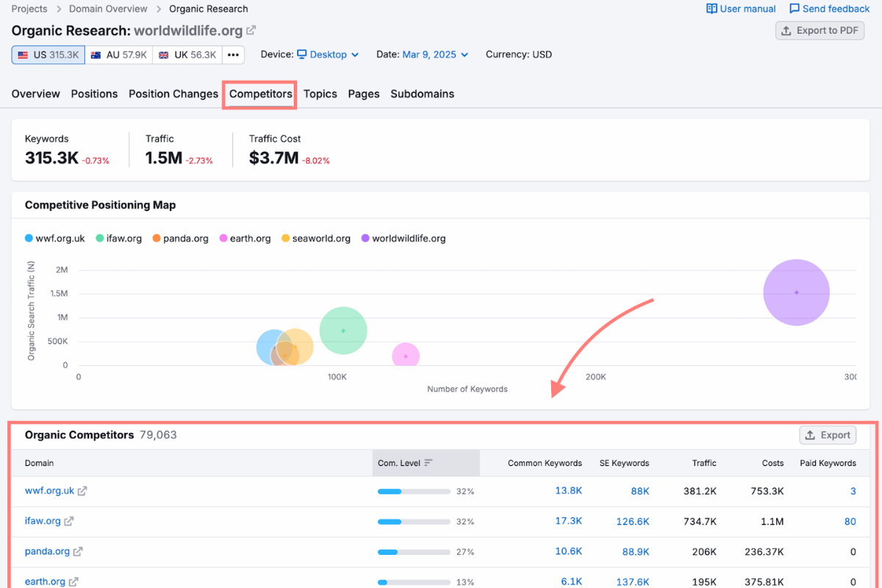Screen dimensions: 882x588
Task: Open panda.org external link icon
Action: point(78,551)
